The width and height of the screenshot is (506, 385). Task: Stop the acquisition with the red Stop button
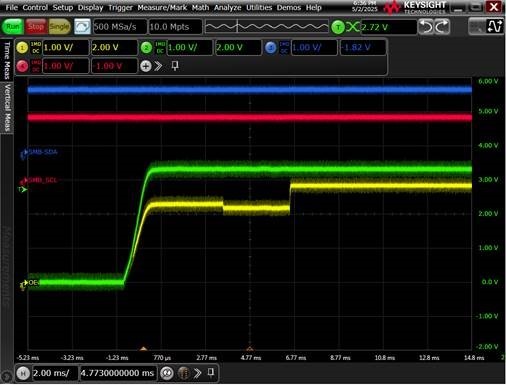(36, 27)
